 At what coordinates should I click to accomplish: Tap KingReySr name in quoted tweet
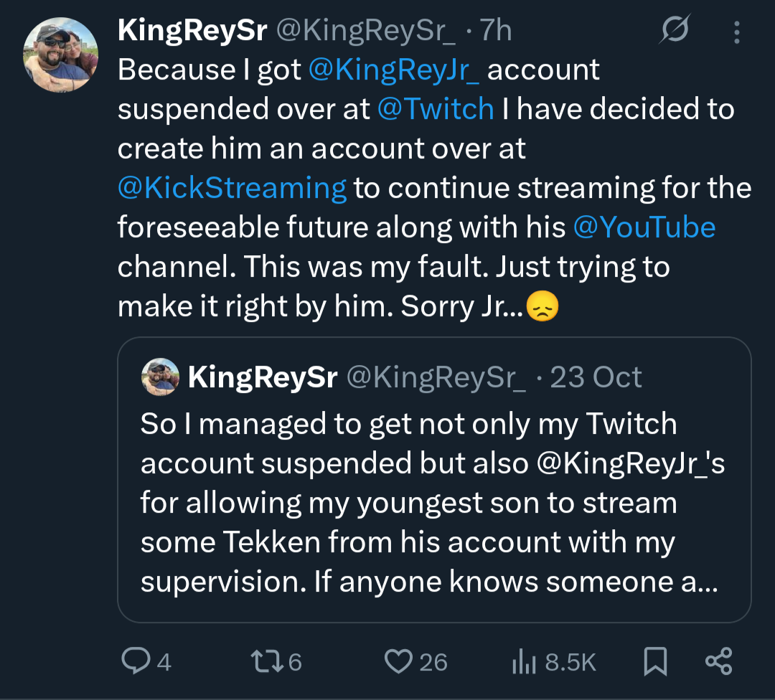(x=263, y=377)
